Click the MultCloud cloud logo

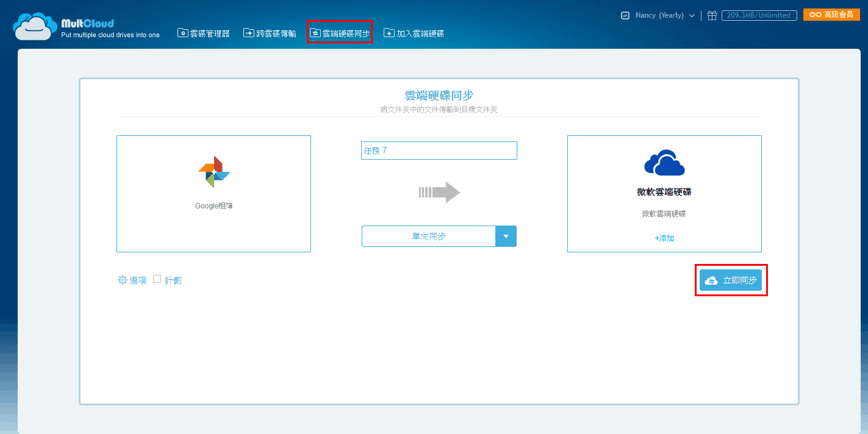[35, 27]
